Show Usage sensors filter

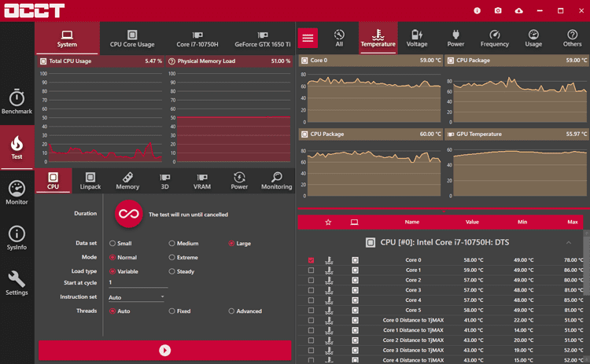click(533, 38)
